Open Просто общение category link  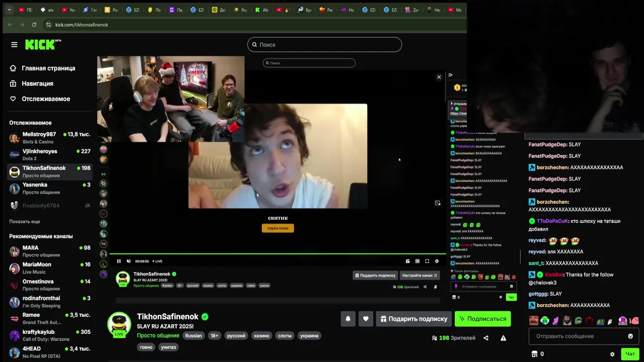(x=158, y=335)
